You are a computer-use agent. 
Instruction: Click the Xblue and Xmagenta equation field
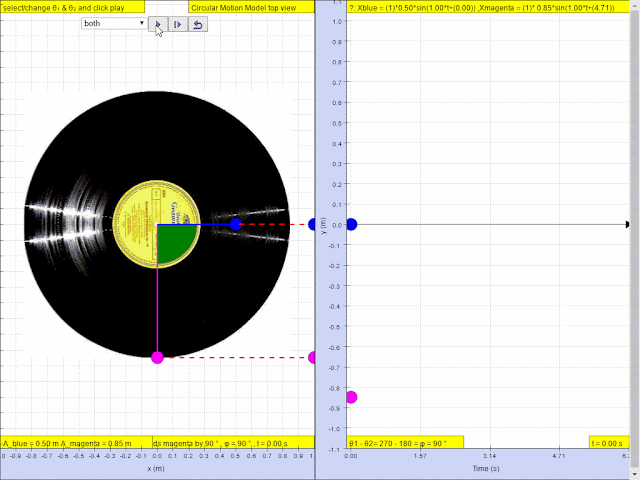coord(488,7)
